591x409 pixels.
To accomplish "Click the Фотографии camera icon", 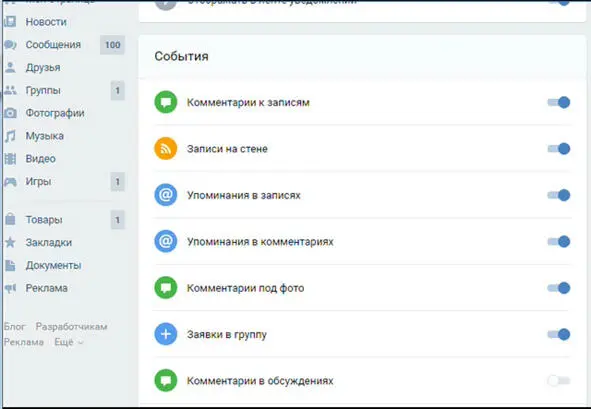I will (x=10, y=113).
